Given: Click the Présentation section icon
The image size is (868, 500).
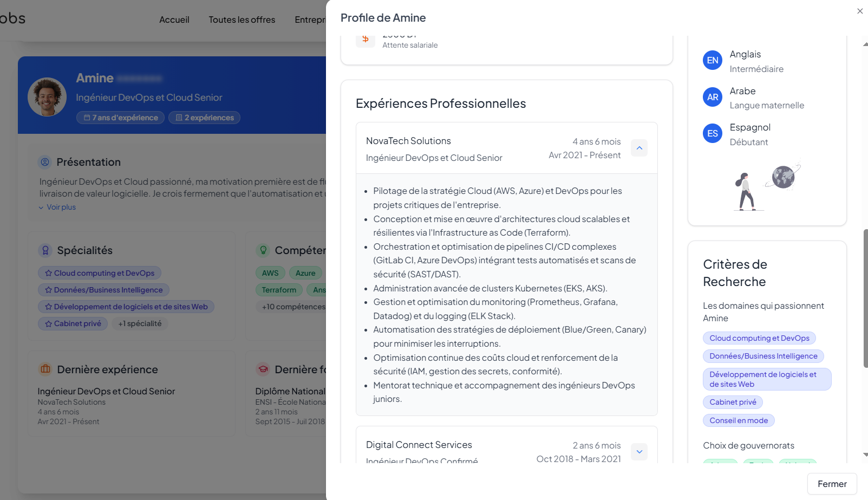Looking at the screenshot, I should (45, 162).
